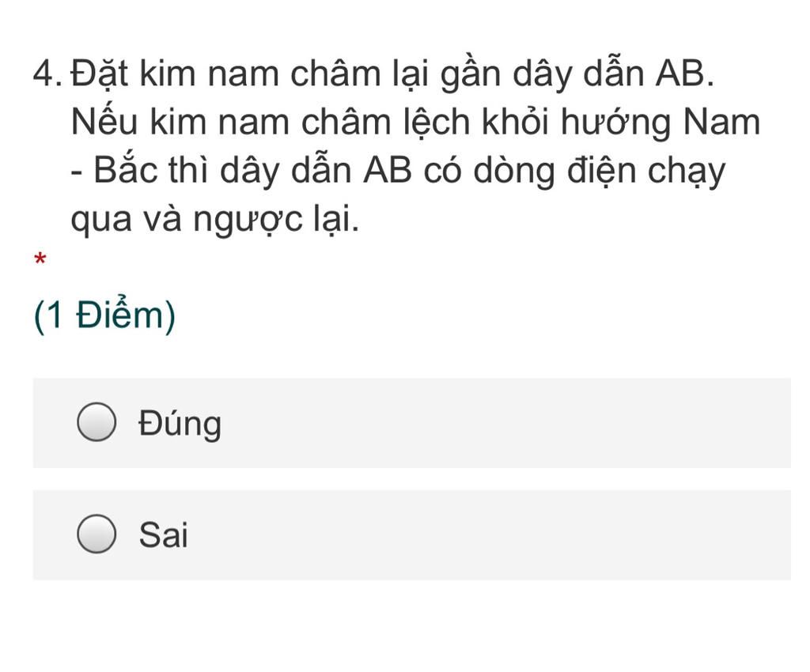Click the gray Sai option row background
Image resolution: width=810 pixels, height=672 pixels.
411,534
